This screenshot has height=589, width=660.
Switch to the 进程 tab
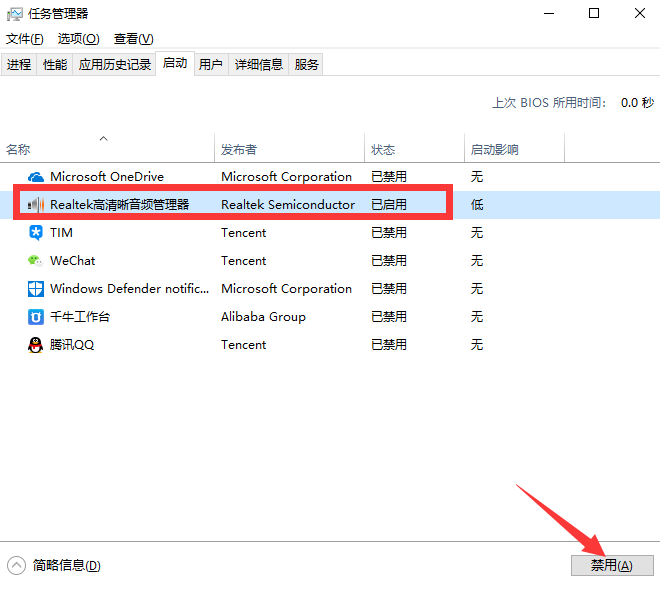19,64
